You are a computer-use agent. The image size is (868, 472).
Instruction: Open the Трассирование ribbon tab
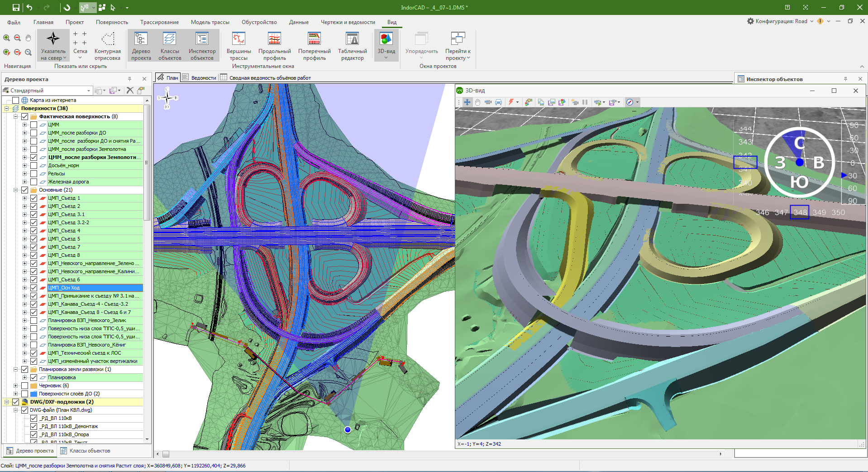tap(159, 22)
